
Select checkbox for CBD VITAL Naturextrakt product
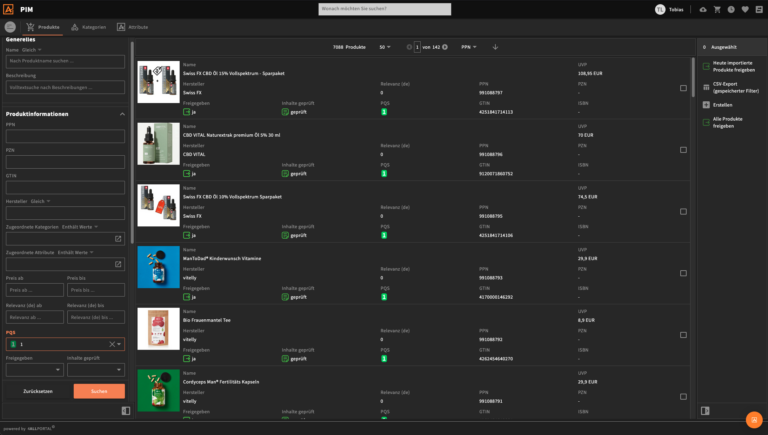coord(683,150)
